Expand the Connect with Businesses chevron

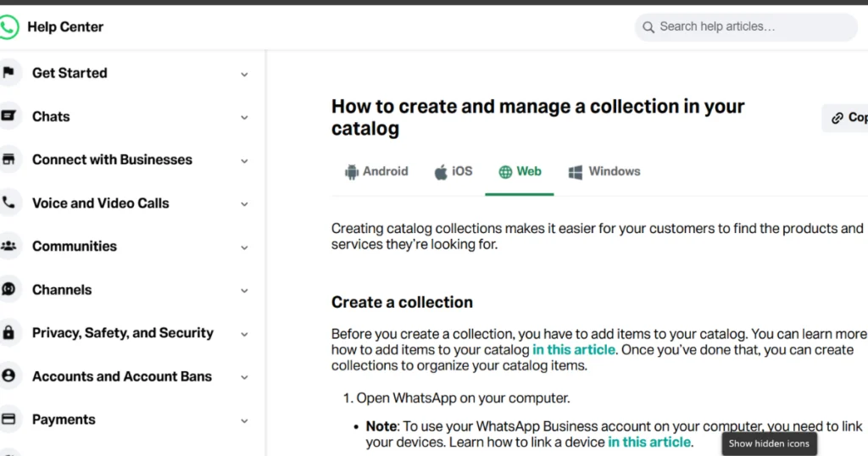pyautogui.click(x=244, y=161)
